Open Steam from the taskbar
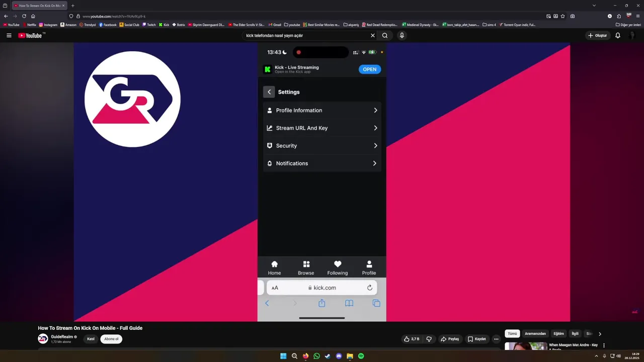Screen dimensions: 644x362 coord(328,356)
